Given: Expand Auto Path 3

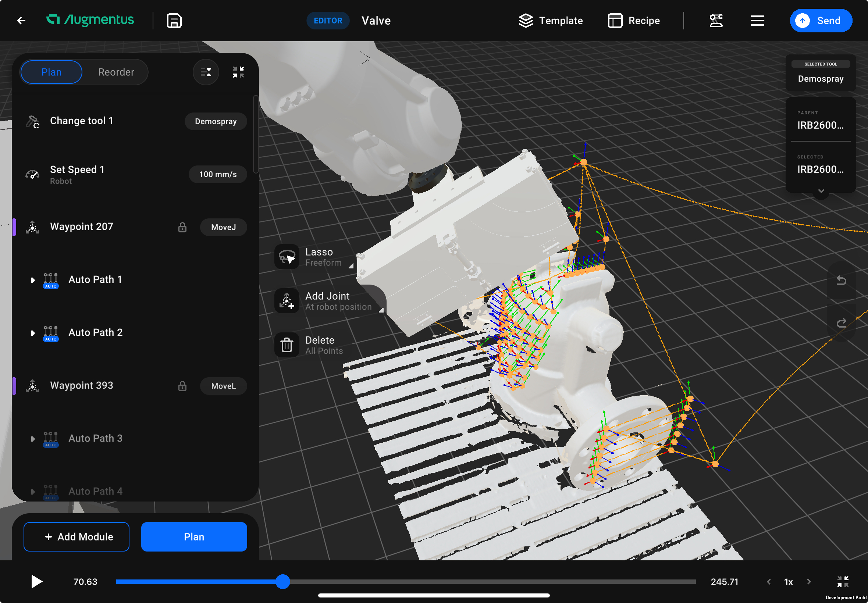Looking at the screenshot, I should tap(33, 439).
